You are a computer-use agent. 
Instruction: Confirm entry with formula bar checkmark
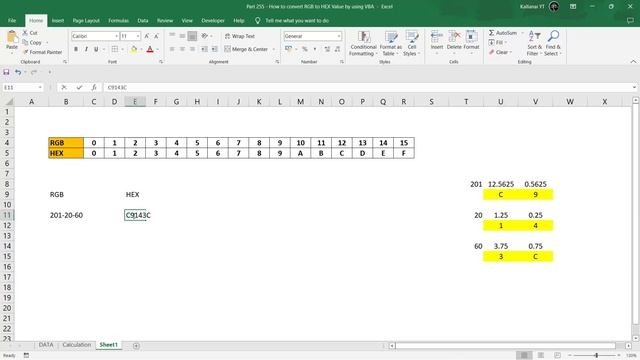coord(79,87)
